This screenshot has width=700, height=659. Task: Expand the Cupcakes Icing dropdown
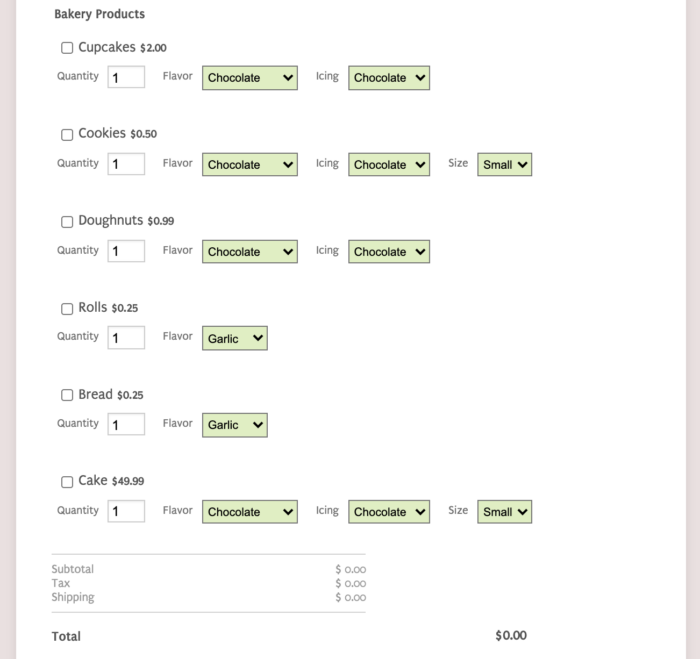[388, 78]
